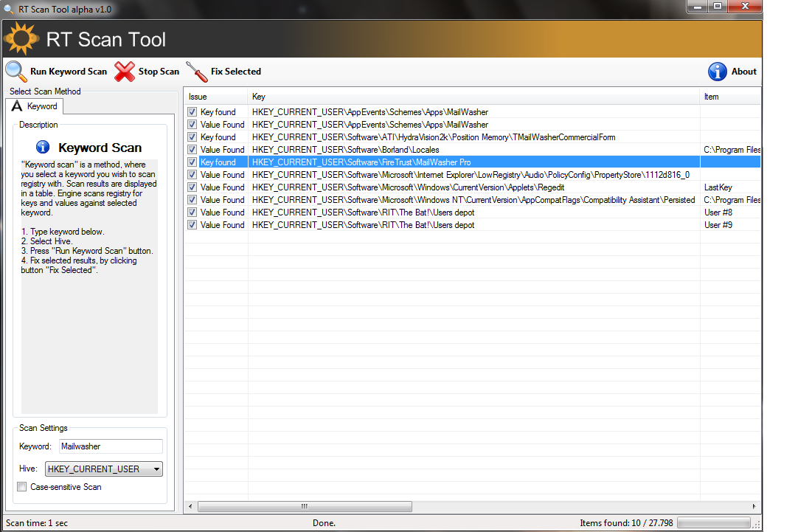The width and height of the screenshot is (812, 532).
Task: Uncheck the Borland\Locales row checkbox
Action: [192, 150]
